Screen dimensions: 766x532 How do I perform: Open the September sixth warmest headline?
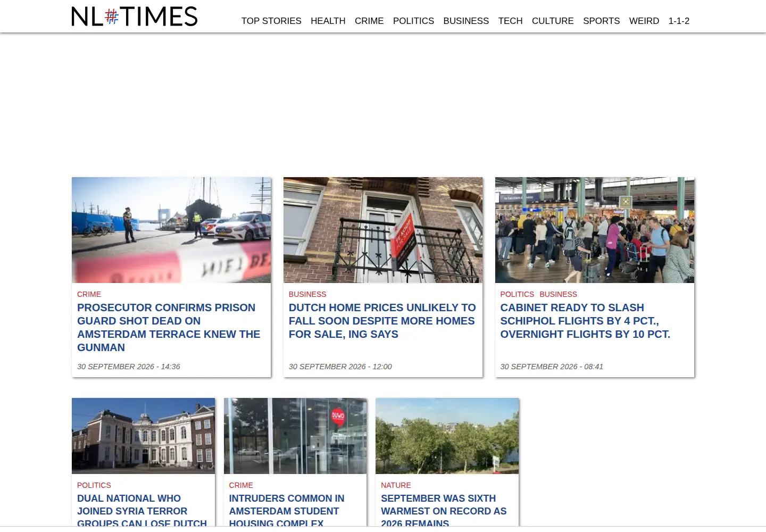pyautogui.click(x=444, y=511)
